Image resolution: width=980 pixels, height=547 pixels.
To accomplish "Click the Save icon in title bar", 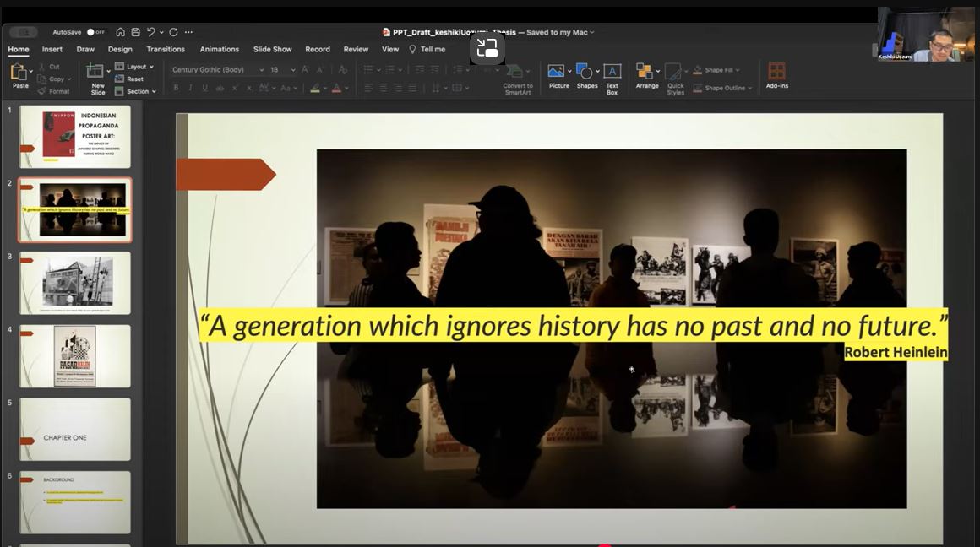I will (x=135, y=32).
